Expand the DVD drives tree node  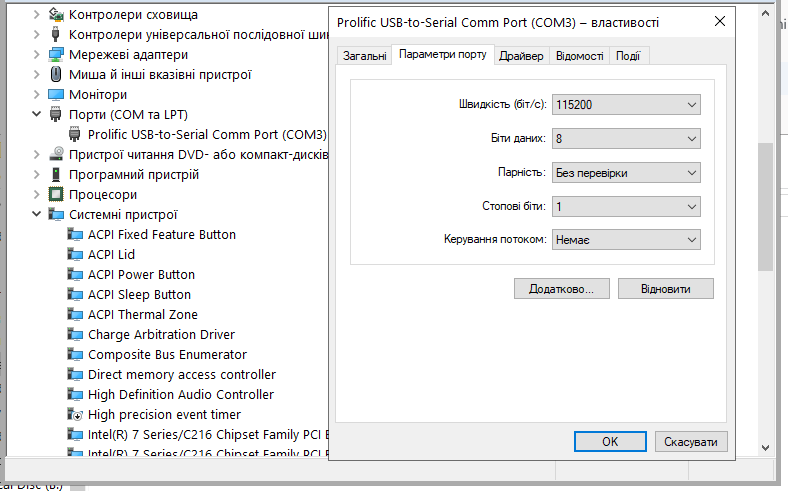36,154
